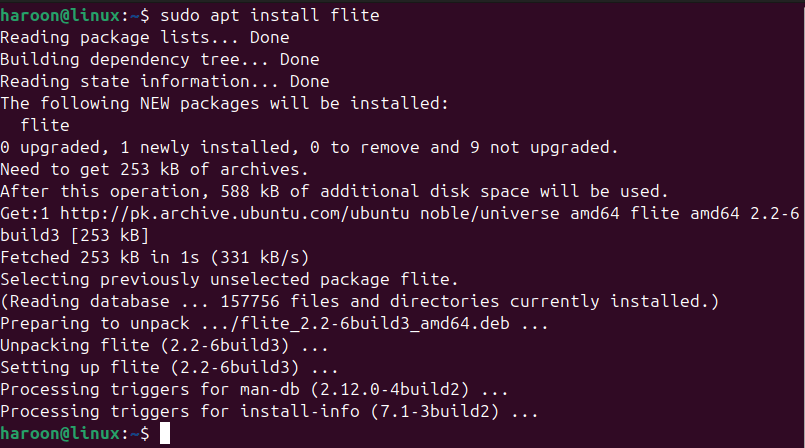Click the 'Building dependency tree... Done' line
This screenshot has height=448, width=805.
tap(160, 60)
